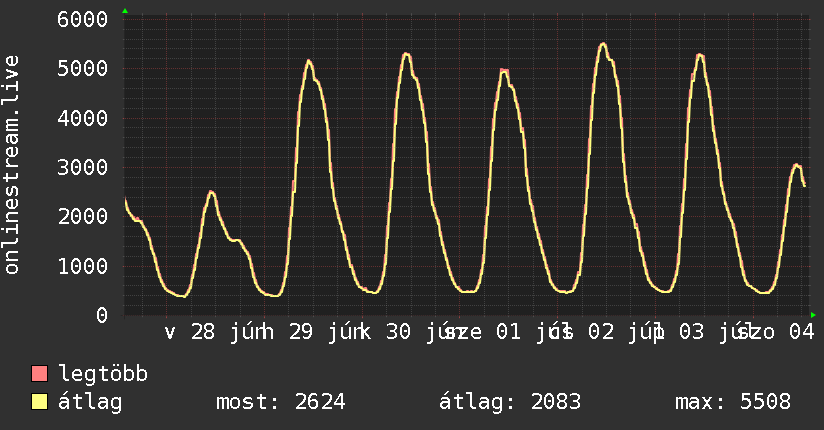This screenshot has height=430, width=824.
Task: Click the '29' date label on the x-axis
Action: 301,332
